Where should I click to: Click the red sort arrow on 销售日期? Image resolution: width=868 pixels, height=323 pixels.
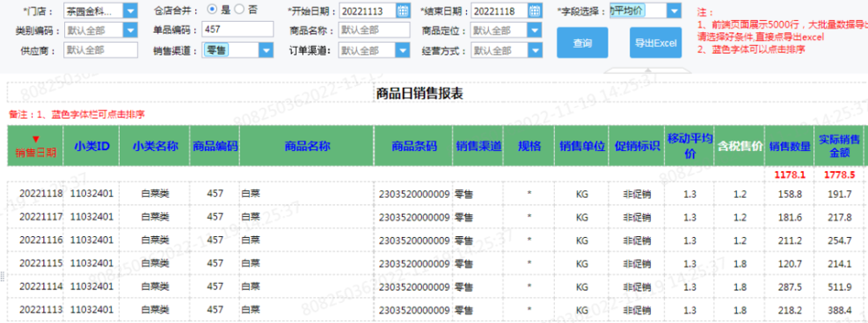pyautogui.click(x=36, y=139)
